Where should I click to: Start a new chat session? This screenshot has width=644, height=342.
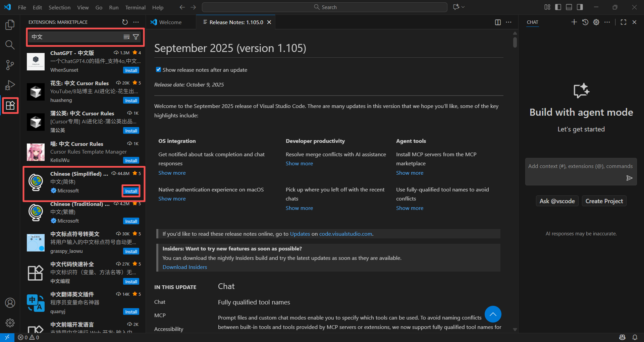(x=574, y=22)
